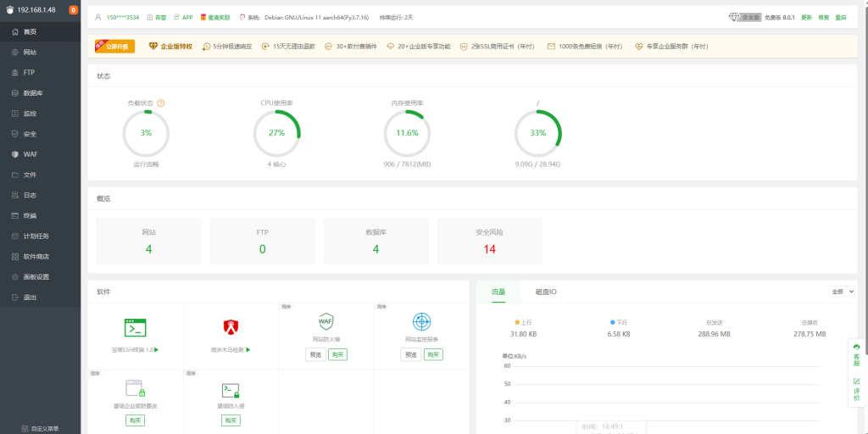Click the 微步木马检测 red shield icon
This screenshot has width=868, height=434.
[x=231, y=327]
